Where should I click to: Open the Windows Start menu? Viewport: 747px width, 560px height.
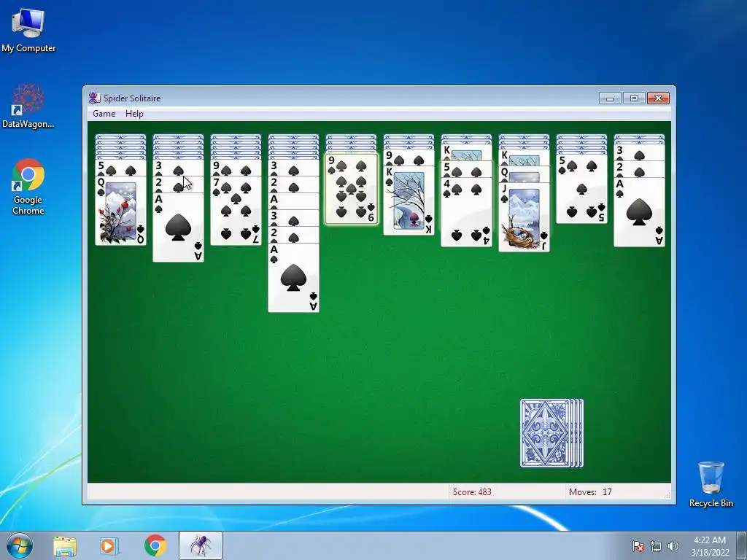click(20, 545)
